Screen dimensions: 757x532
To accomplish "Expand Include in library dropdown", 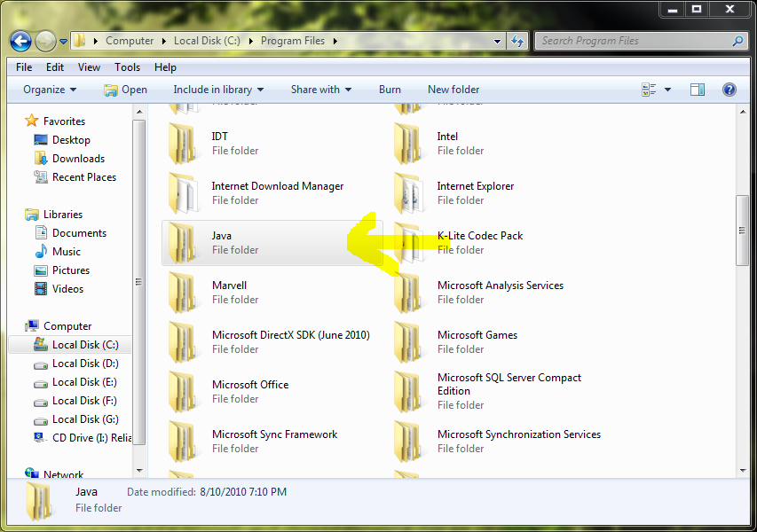I will point(218,90).
